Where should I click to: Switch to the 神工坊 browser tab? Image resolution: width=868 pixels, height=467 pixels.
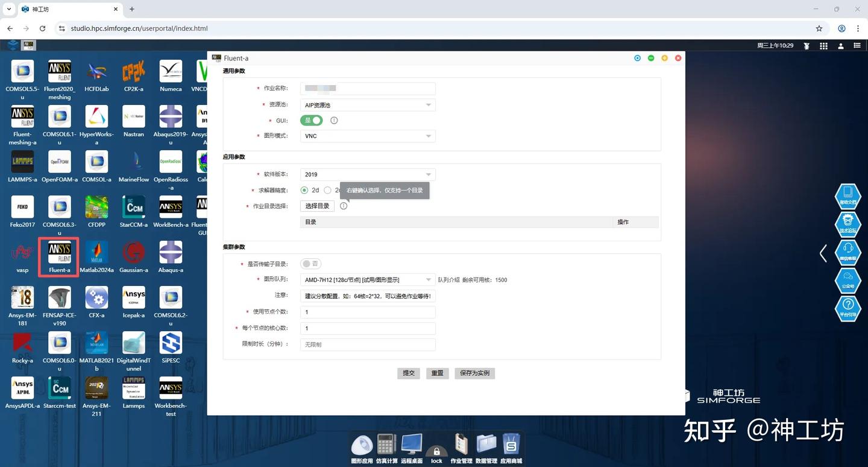(69, 9)
